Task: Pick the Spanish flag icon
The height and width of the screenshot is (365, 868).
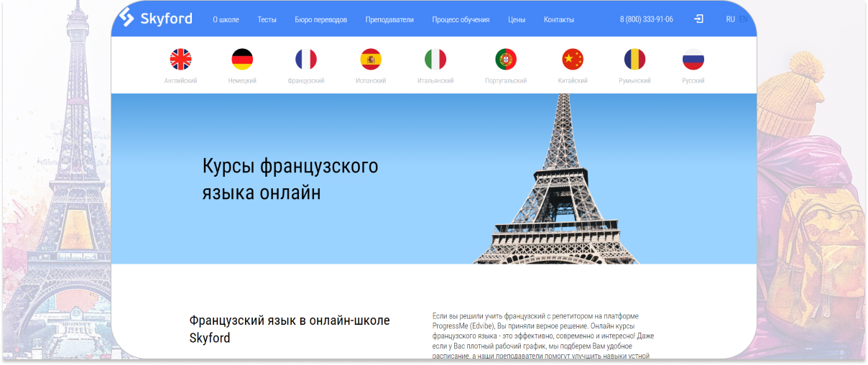Action: (371, 60)
